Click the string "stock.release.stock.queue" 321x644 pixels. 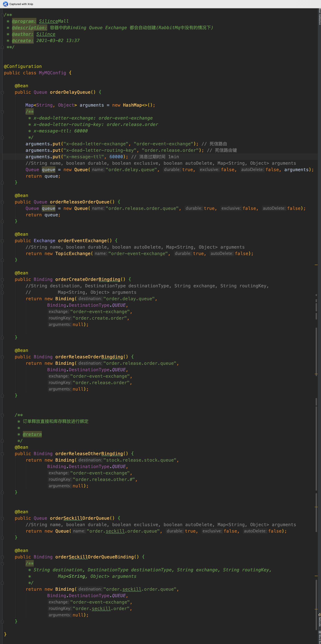[x=140, y=460]
